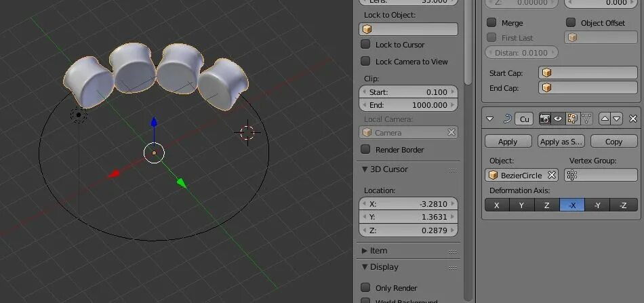
Task: Click the 3D cursor X location field
Action: pyautogui.click(x=408, y=203)
